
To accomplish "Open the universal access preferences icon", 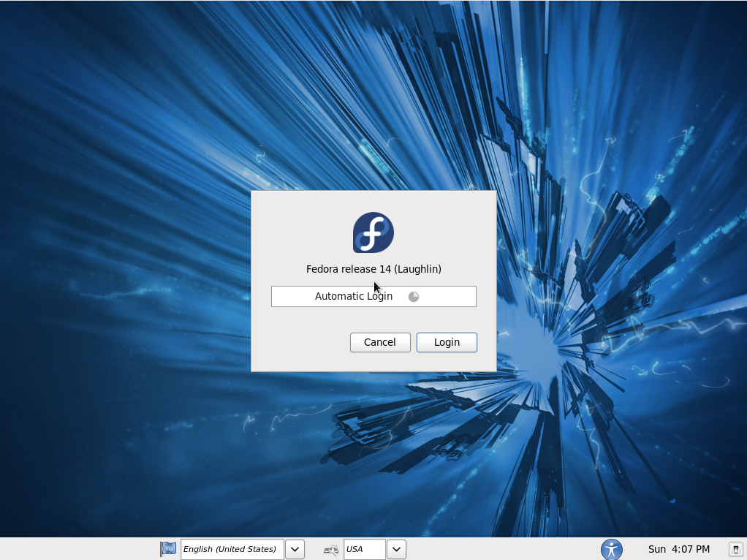I will coord(612,549).
